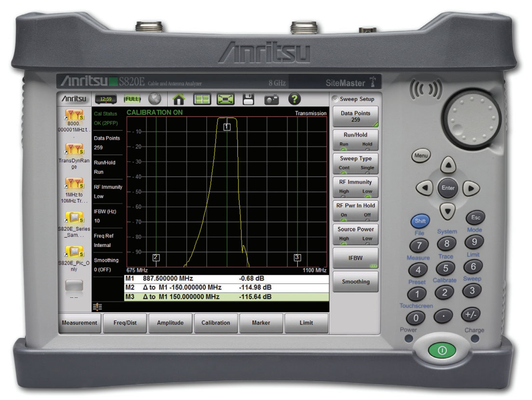Open help with the question mark icon
The image size is (532, 400).
[x=294, y=99]
